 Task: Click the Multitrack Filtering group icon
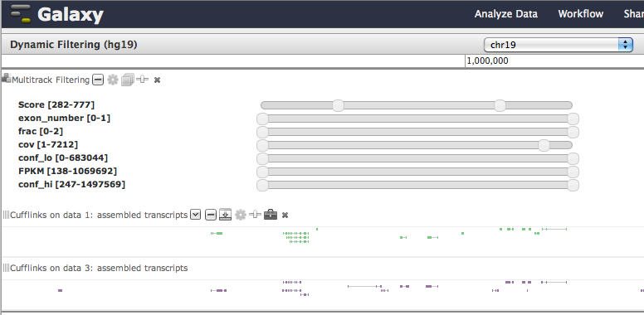point(6,78)
